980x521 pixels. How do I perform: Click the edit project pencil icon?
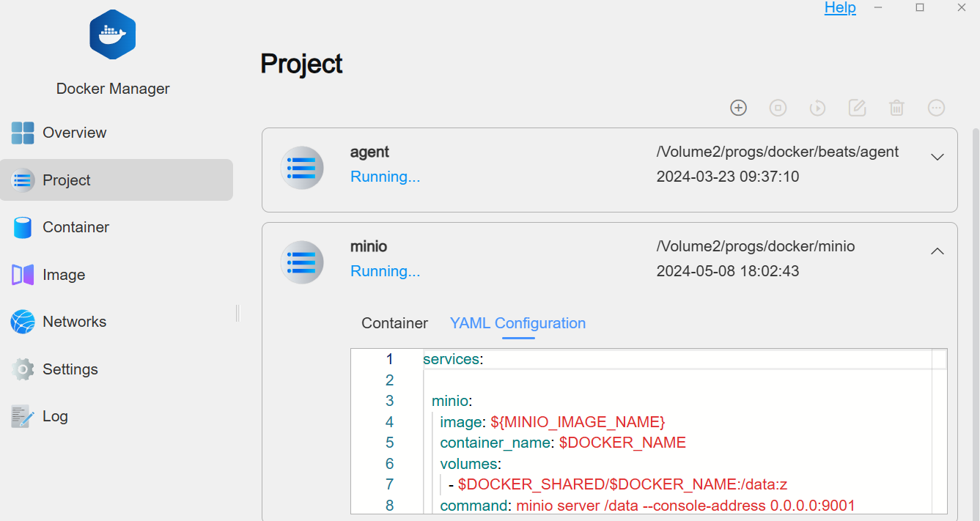click(857, 108)
